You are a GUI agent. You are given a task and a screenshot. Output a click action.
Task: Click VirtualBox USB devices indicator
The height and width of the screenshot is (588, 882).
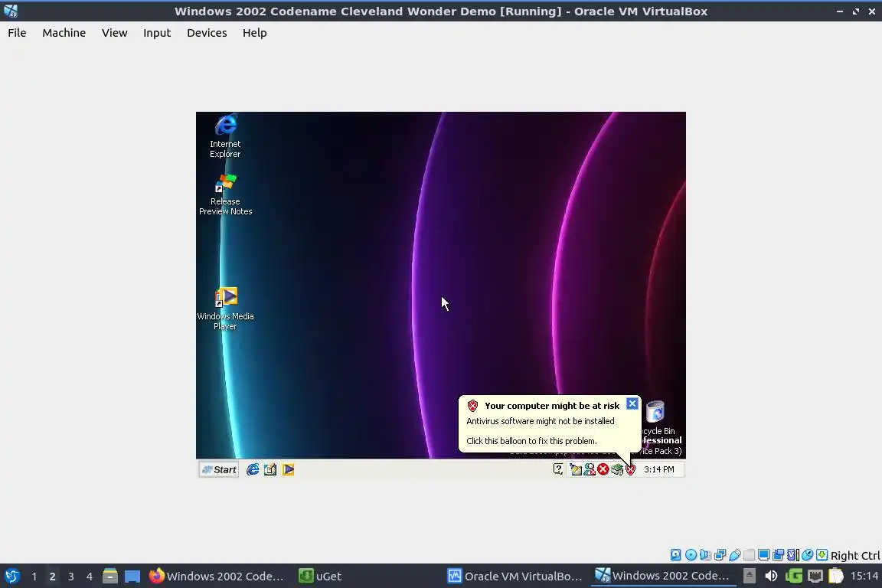click(735, 555)
